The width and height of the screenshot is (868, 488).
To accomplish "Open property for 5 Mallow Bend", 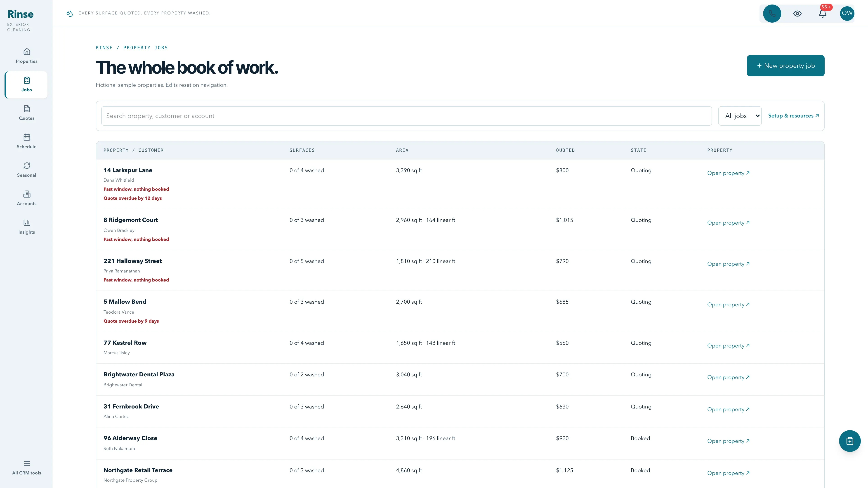I will (x=728, y=305).
